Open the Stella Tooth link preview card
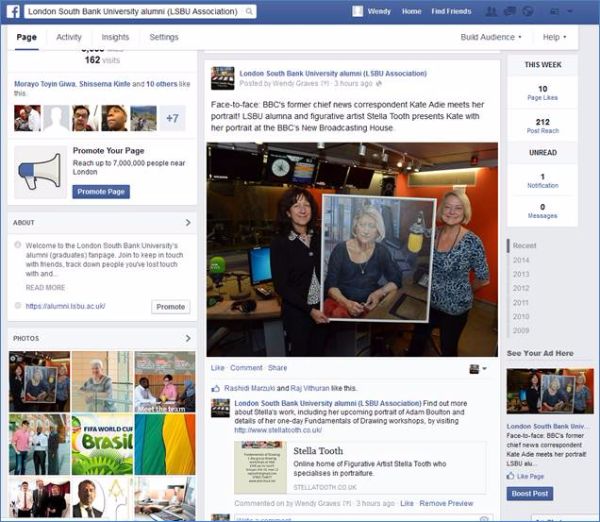The height and width of the screenshot is (522, 600). pyautogui.click(x=360, y=467)
